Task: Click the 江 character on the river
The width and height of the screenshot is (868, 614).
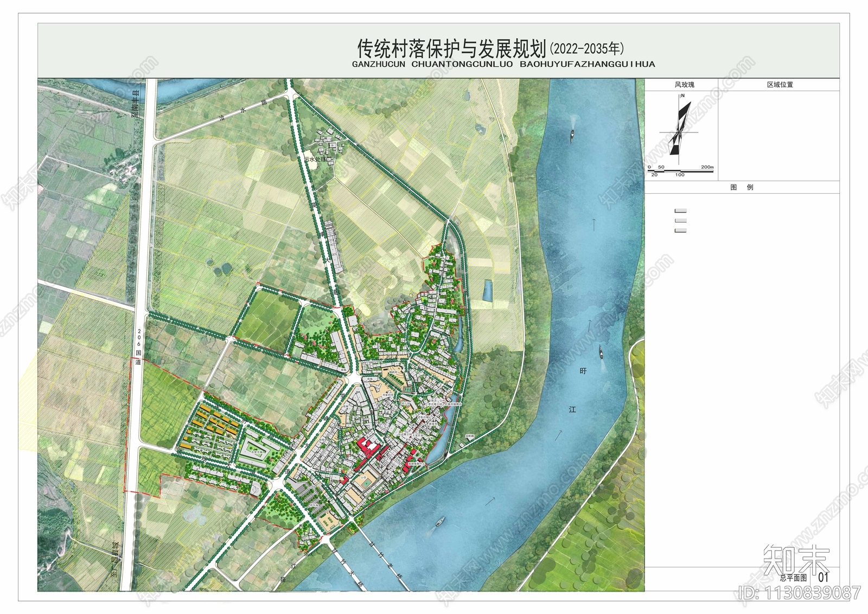Action: (x=572, y=409)
